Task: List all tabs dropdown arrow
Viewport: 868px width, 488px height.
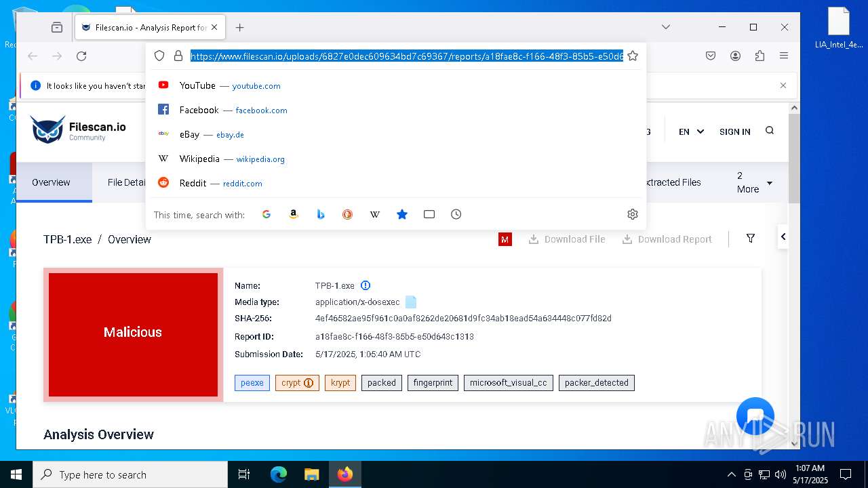Action: pyautogui.click(x=666, y=27)
